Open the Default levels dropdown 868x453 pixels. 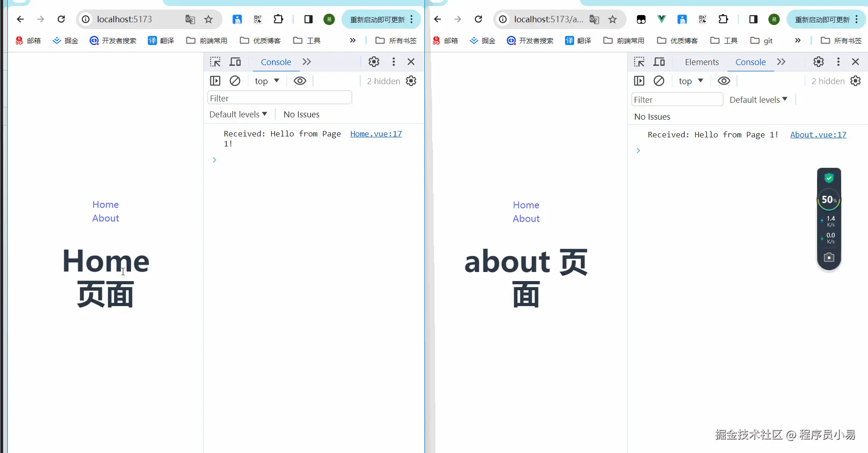point(238,114)
